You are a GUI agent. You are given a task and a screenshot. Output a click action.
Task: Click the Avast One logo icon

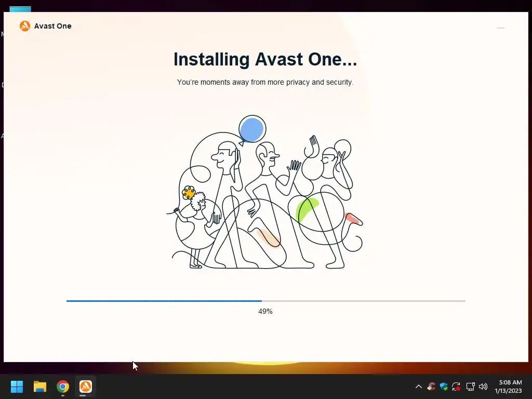(25, 26)
